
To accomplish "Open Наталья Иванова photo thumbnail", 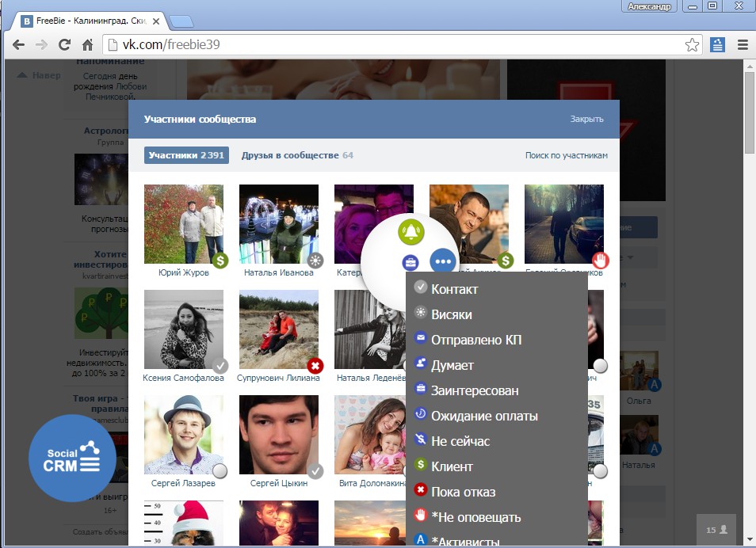I will point(279,224).
